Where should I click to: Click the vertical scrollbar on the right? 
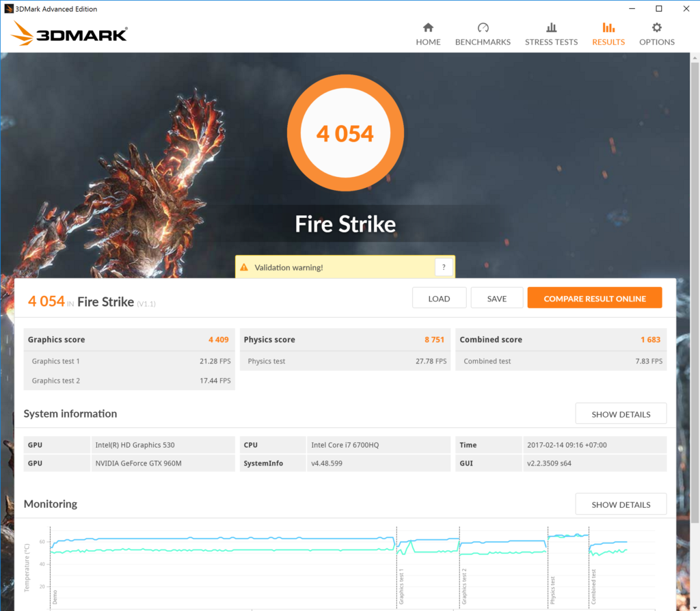[695, 273]
